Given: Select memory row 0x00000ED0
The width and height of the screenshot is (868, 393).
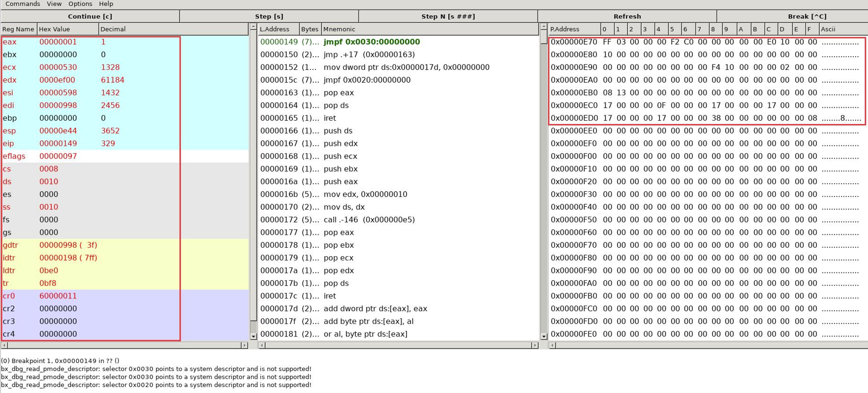Looking at the screenshot, I should pyautogui.click(x=708, y=118).
